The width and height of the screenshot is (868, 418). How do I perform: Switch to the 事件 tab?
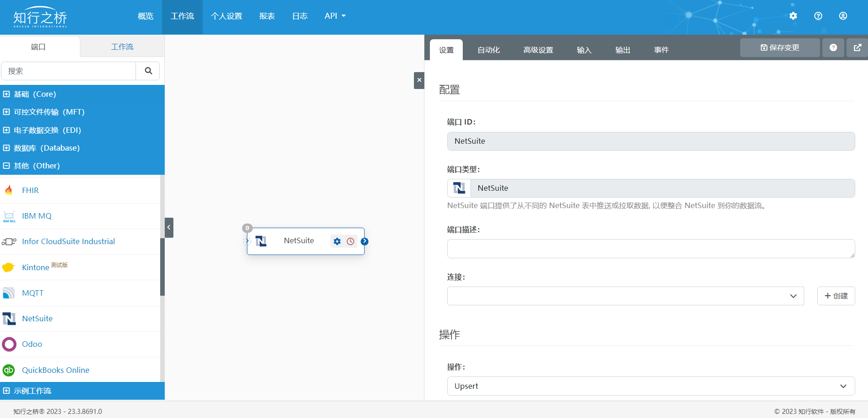(661, 50)
